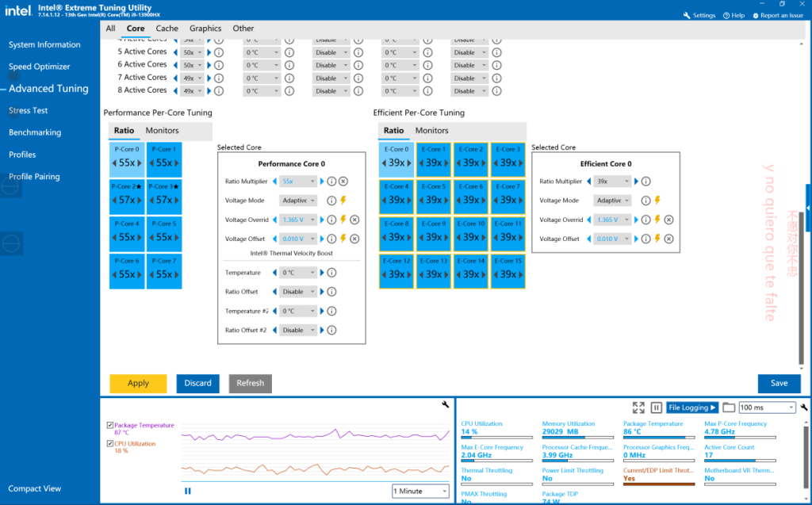Open Performance Core Ratio Offset Disable dropdown

[298, 292]
